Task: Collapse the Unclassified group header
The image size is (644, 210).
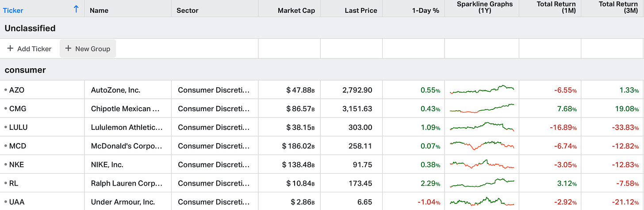Action: [30, 28]
